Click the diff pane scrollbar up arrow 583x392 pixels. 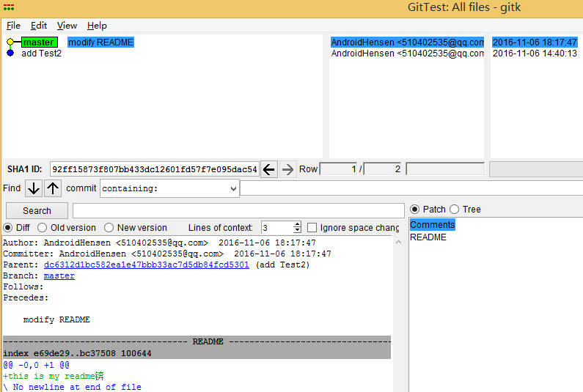tap(398, 242)
